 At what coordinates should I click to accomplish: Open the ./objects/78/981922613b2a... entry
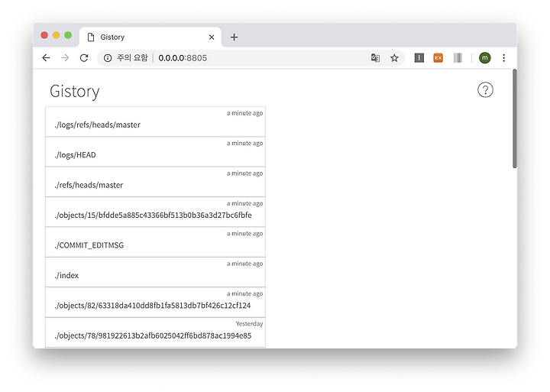[x=155, y=332]
